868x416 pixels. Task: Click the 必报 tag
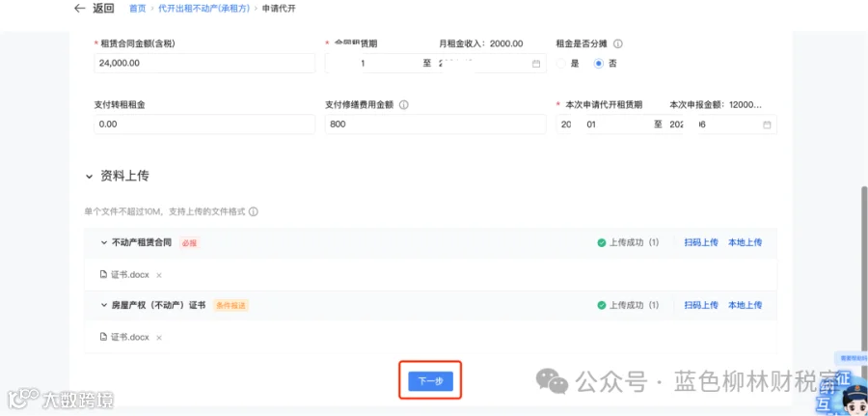pyautogui.click(x=189, y=242)
